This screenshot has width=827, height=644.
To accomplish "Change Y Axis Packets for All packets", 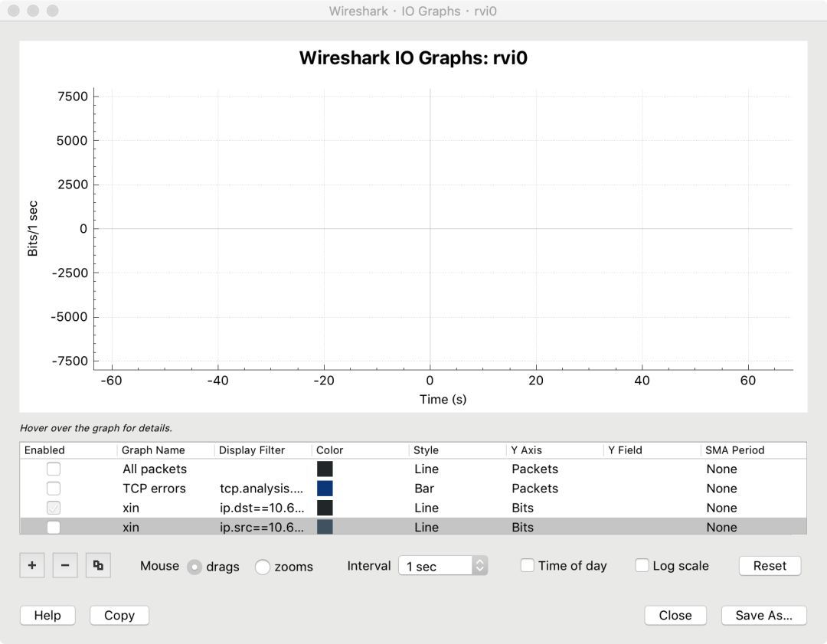I will click(534, 469).
